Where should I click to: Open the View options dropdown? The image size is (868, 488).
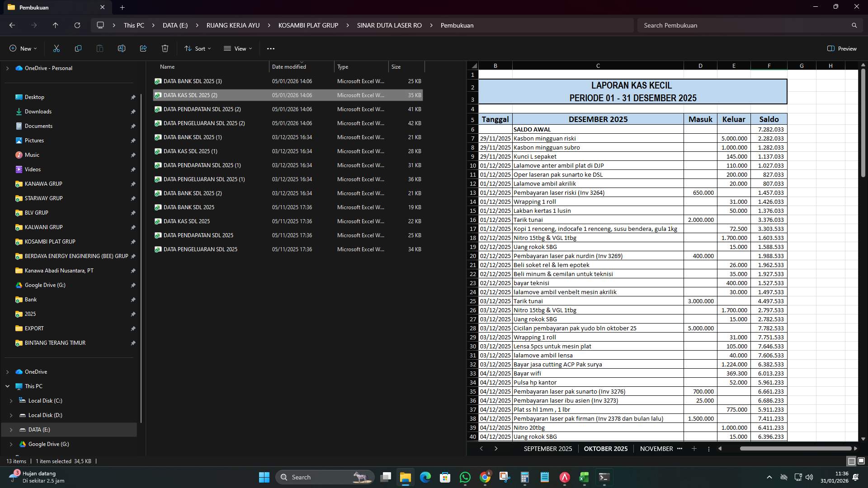click(238, 48)
